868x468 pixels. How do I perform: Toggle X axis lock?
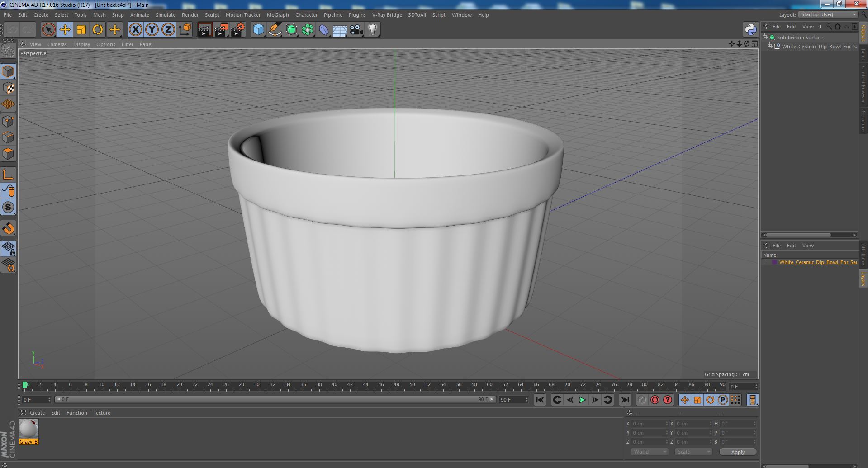tap(135, 30)
